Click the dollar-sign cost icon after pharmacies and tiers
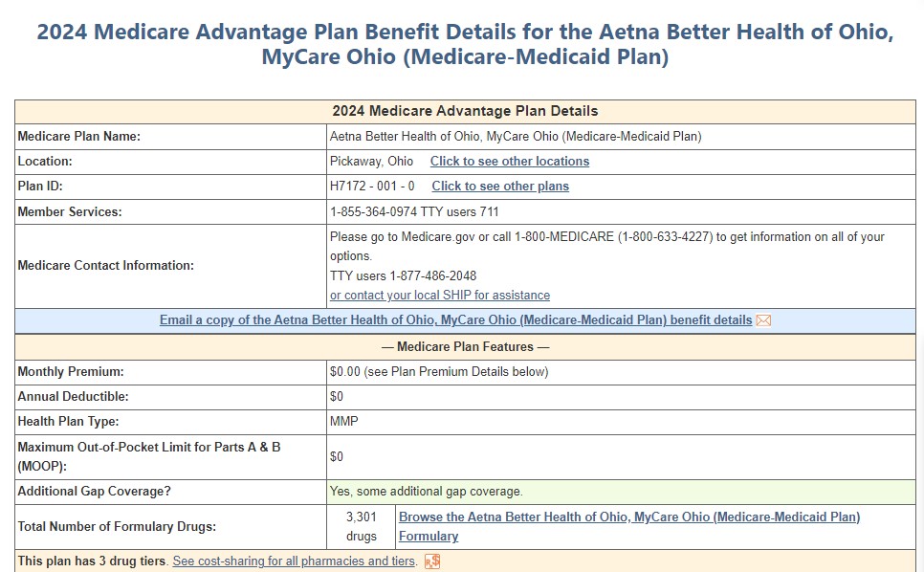This screenshot has height=572, width=924. (x=431, y=561)
